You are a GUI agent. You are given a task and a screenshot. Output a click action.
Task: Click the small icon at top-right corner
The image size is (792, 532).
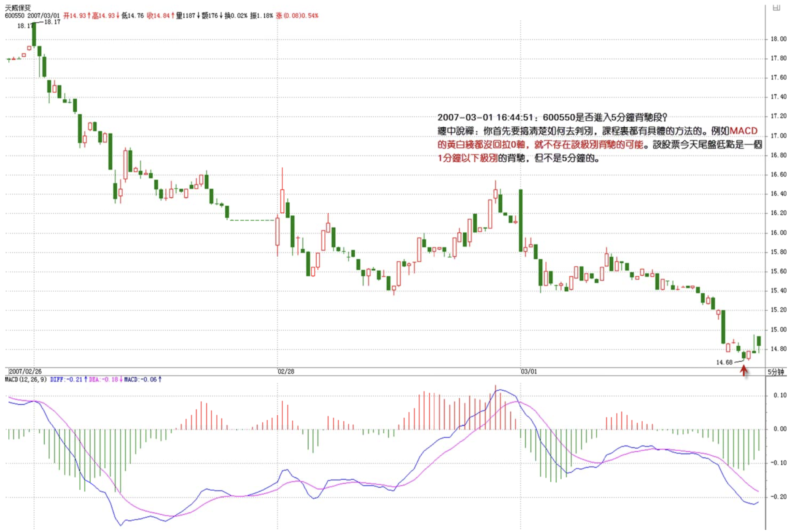pos(776,8)
